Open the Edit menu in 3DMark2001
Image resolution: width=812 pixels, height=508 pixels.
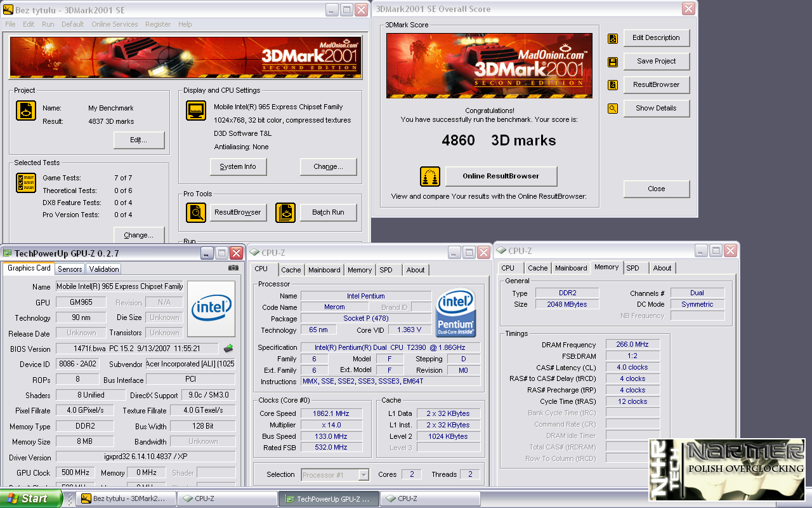pos(29,24)
